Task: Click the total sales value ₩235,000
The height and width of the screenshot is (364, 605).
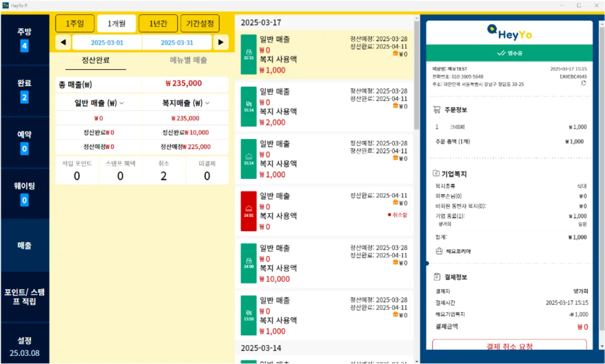Action: 184,84
